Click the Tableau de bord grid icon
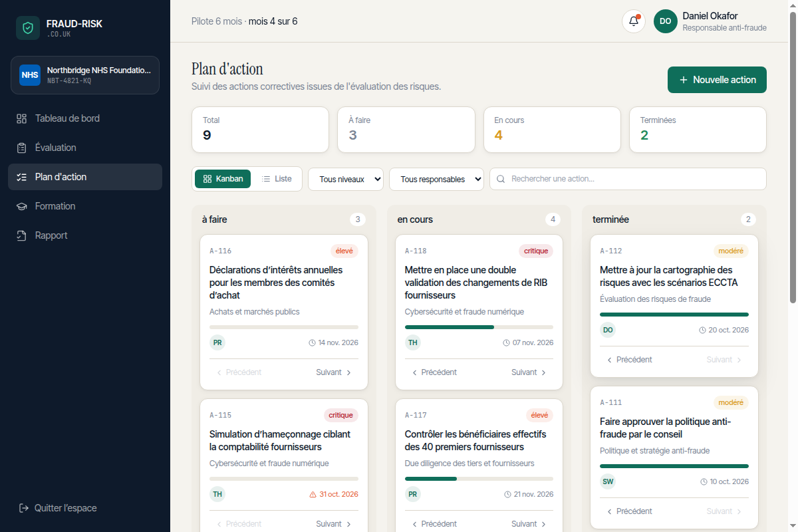The height and width of the screenshot is (532, 798). pos(21,118)
